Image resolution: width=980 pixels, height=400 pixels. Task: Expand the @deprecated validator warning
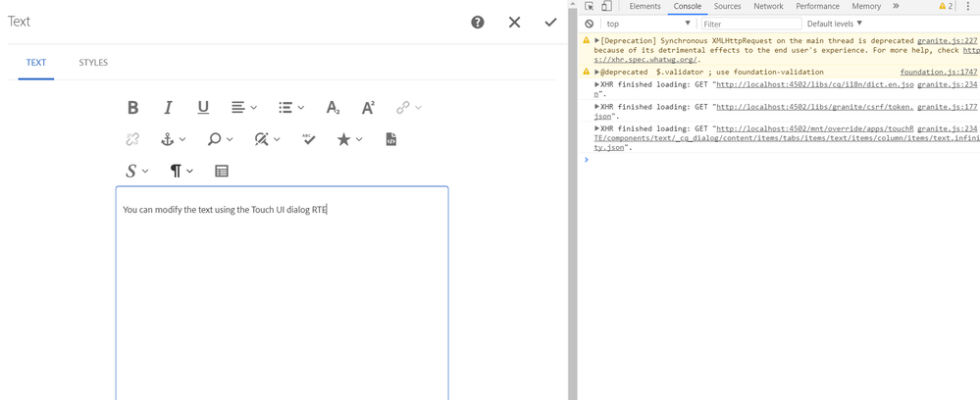pos(596,73)
